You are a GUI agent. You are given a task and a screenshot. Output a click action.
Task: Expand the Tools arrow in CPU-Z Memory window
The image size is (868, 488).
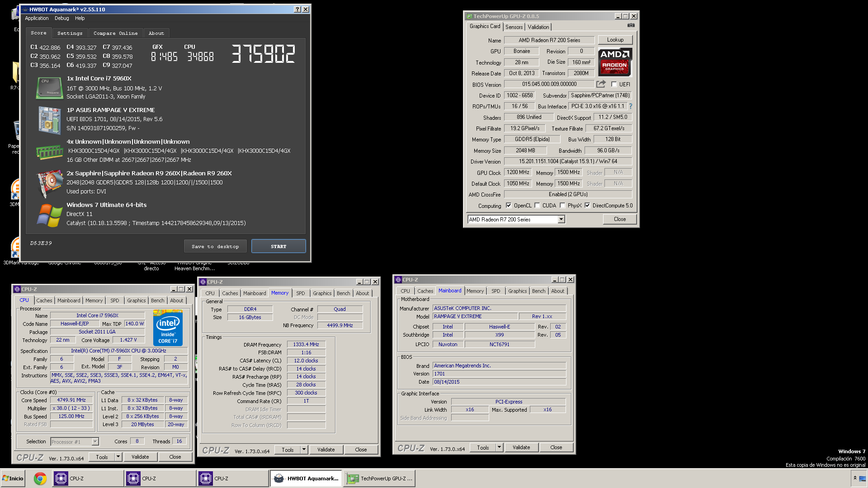pos(304,450)
